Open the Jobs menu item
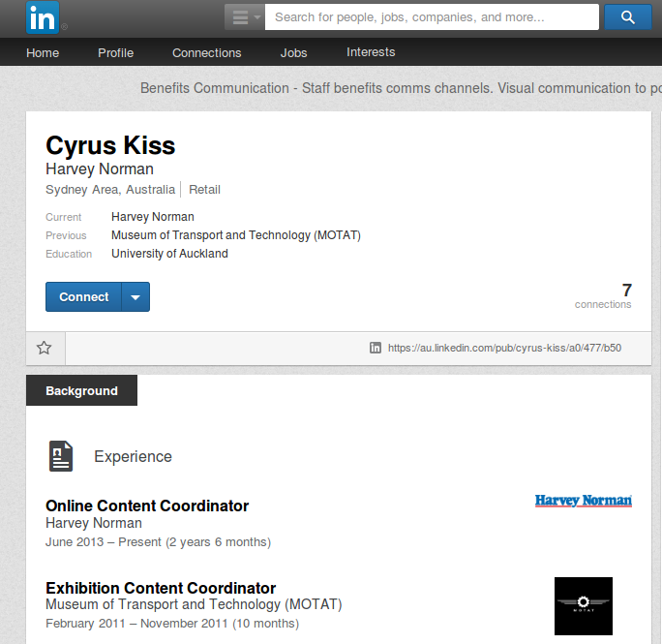The image size is (662, 644). coord(294,53)
